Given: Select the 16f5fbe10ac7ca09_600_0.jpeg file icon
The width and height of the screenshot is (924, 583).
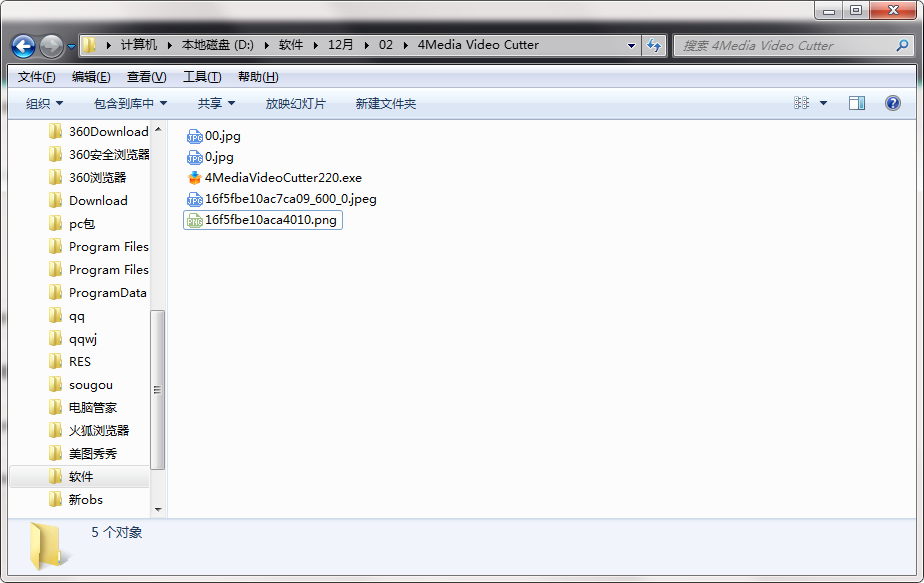Looking at the screenshot, I should tap(194, 199).
